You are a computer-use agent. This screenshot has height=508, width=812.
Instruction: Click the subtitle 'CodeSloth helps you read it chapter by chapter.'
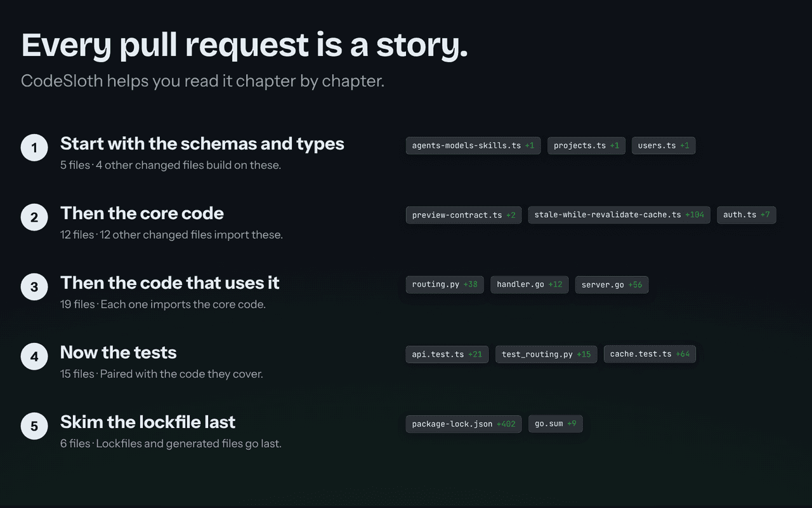click(x=203, y=81)
